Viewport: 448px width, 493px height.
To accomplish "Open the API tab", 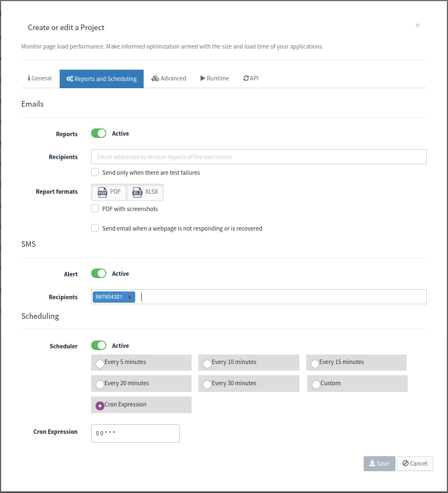I will click(x=251, y=78).
